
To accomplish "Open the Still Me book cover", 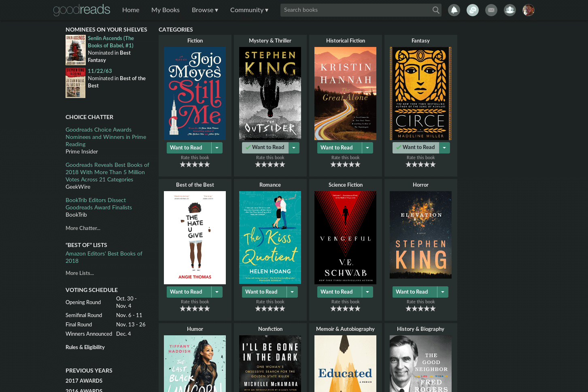I will click(195, 94).
